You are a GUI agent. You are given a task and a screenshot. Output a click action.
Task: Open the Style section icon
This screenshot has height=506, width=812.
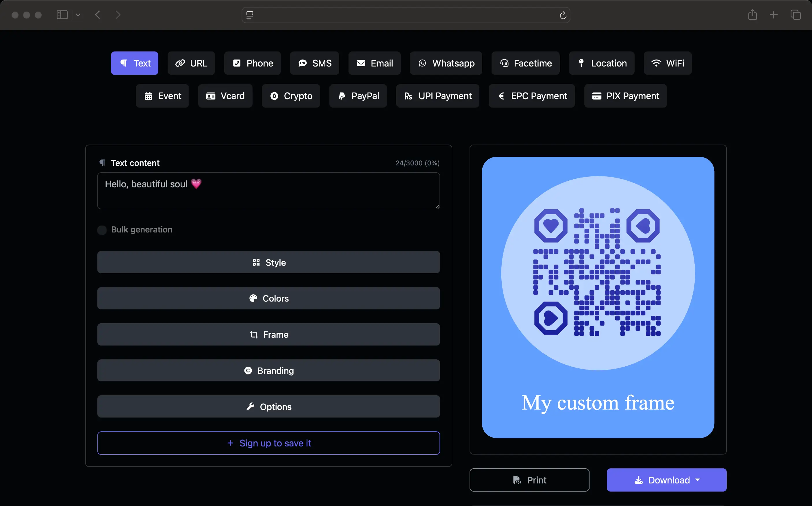(x=256, y=262)
